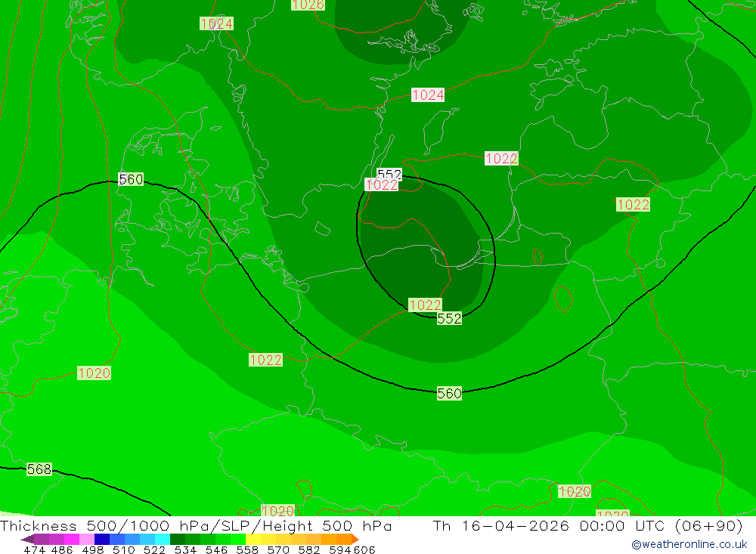Click the 'Th 16-04-2026' date text
The height and width of the screenshot is (554, 756).
click(501, 525)
